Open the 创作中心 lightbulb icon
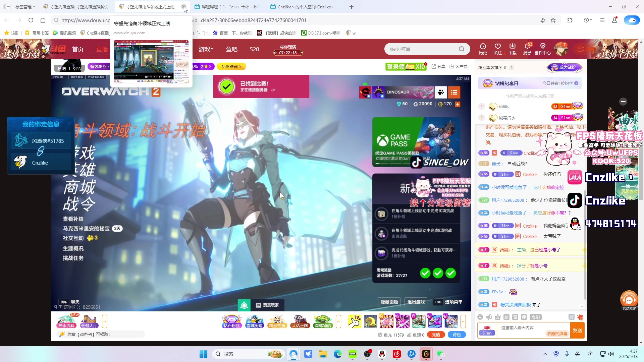Viewport: 644px width, 362px height. (x=542, y=49)
